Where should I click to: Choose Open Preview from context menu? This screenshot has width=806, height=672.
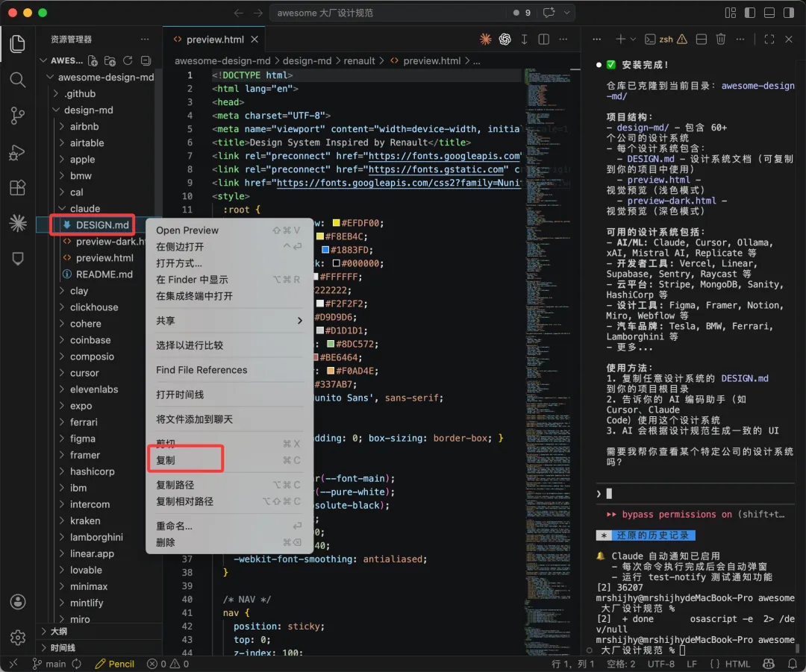tap(229, 230)
